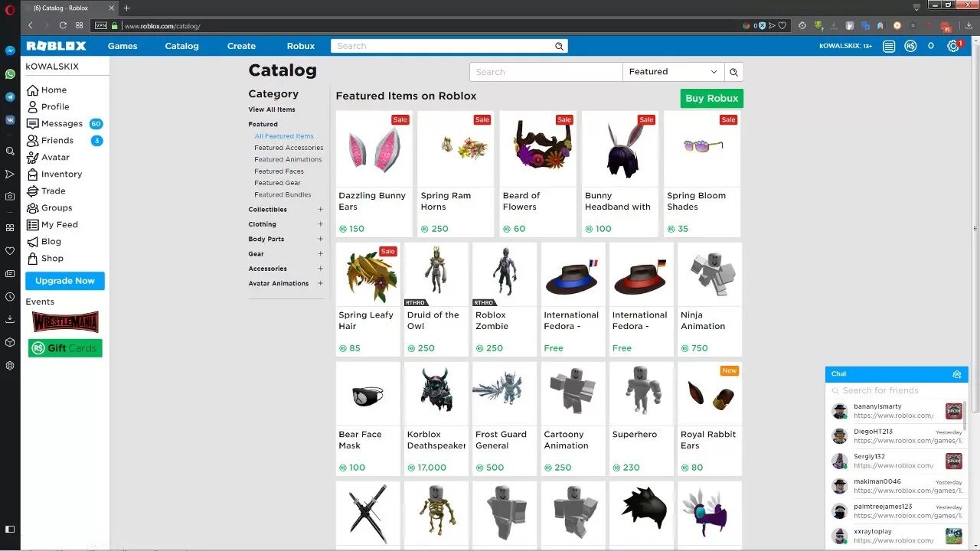
Task: Open Opera sidebar history clock icon
Action: (x=10, y=297)
